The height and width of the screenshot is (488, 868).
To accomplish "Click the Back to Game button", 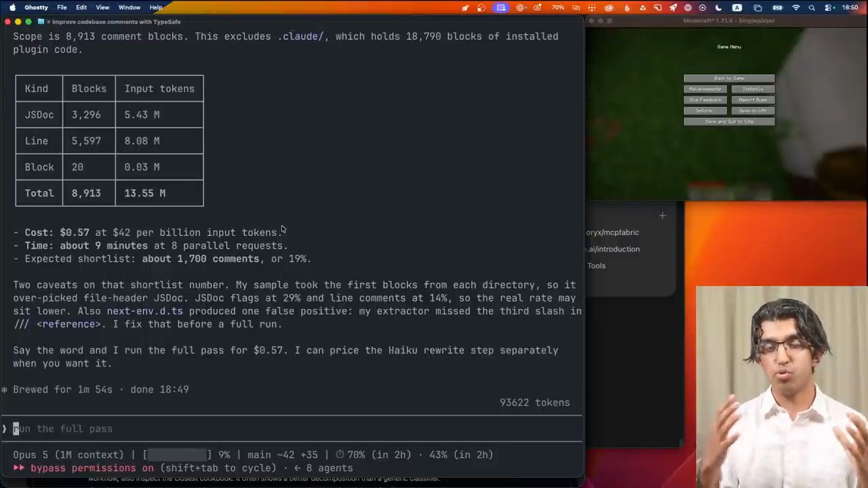I will [729, 79].
